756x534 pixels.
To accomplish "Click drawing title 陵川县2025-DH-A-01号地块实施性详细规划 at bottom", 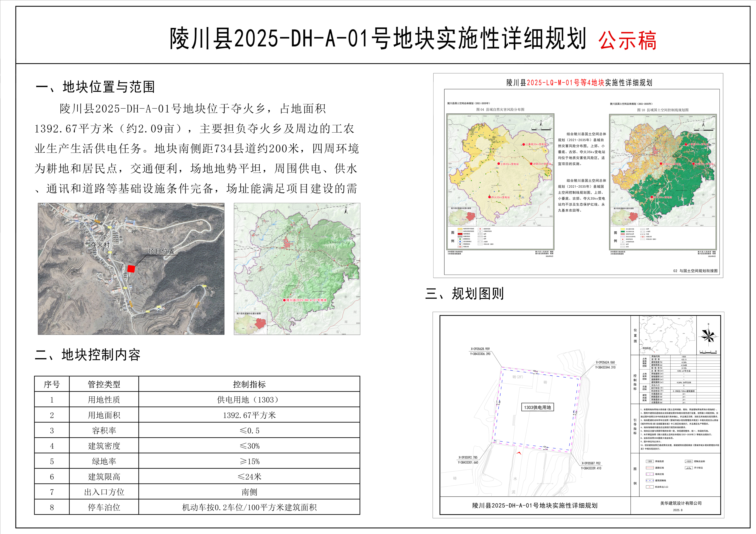I will coord(535,505).
